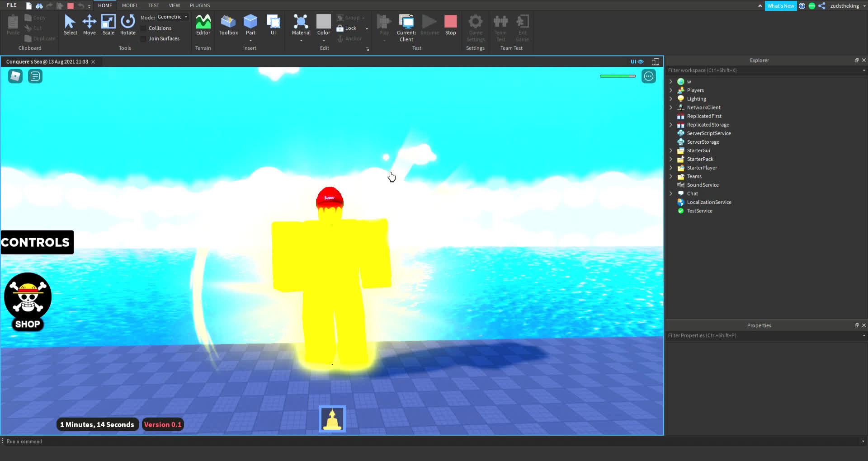The image size is (868, 461).
Task: Open the Terrain Editor
Action: tap(203, 25)
